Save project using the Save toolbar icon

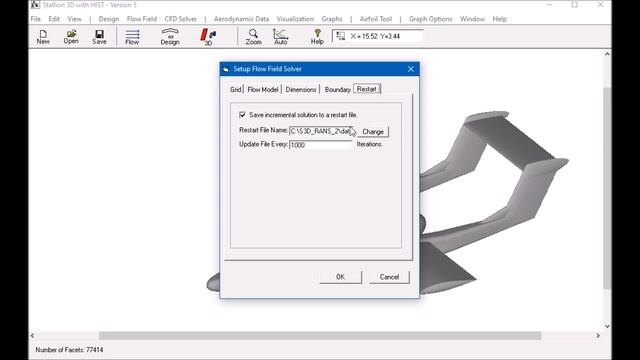coord(99,37)
